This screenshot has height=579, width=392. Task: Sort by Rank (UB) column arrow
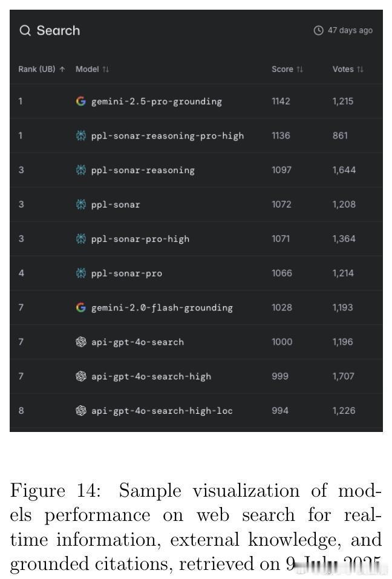(x=62, y=69)
